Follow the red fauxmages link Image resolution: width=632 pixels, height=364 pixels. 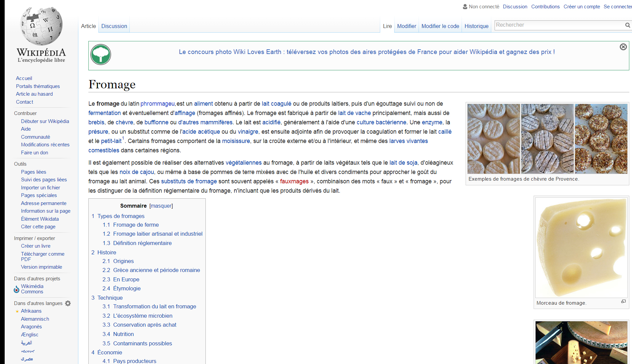[294, 182]
